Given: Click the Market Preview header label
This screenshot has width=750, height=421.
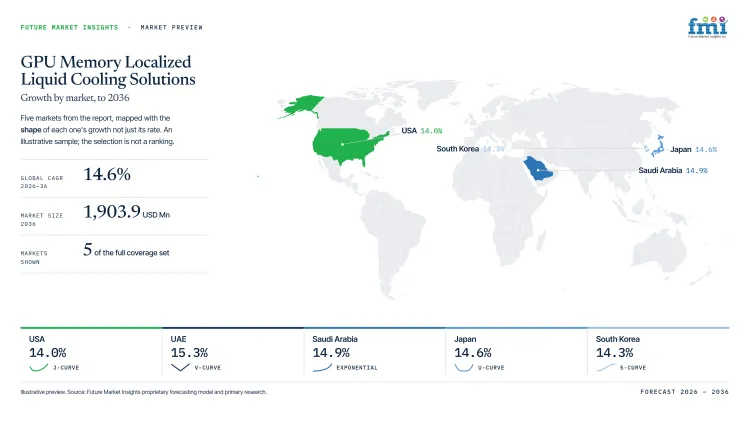Looking at the screenshot, I should coord(171,27).
